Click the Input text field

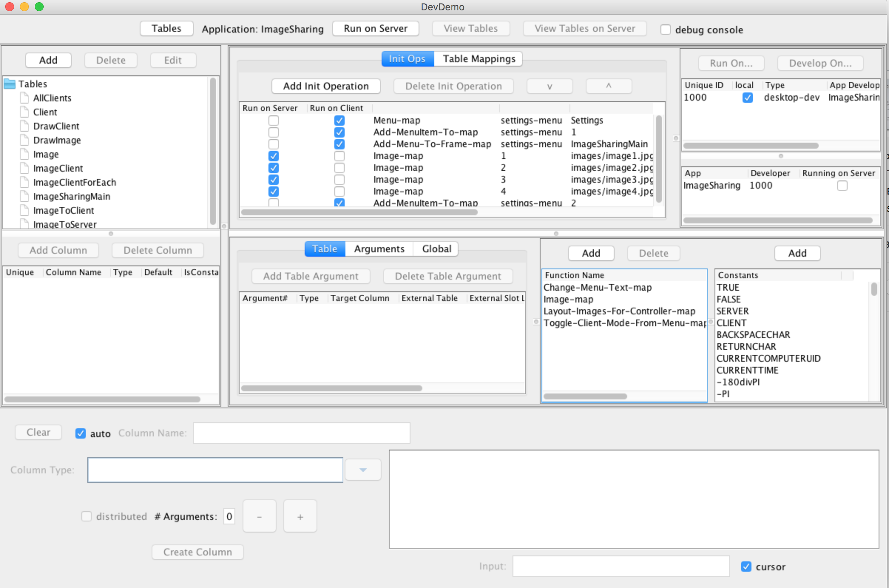[621, 566]
